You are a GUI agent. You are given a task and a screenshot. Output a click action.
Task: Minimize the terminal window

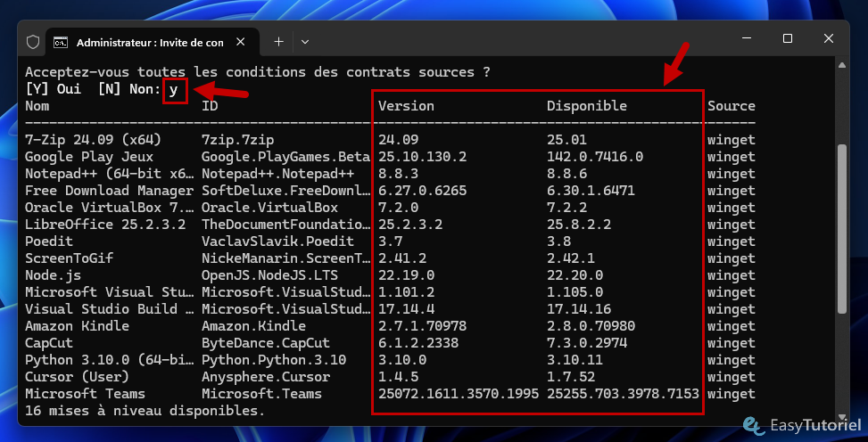747,38
